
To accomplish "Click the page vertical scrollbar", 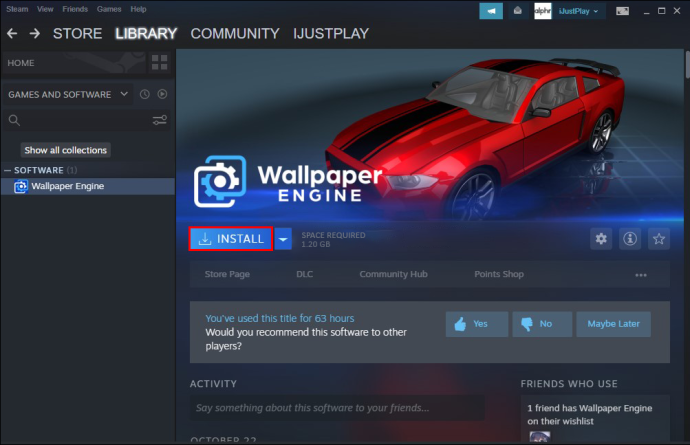I will tap(687, 65).
